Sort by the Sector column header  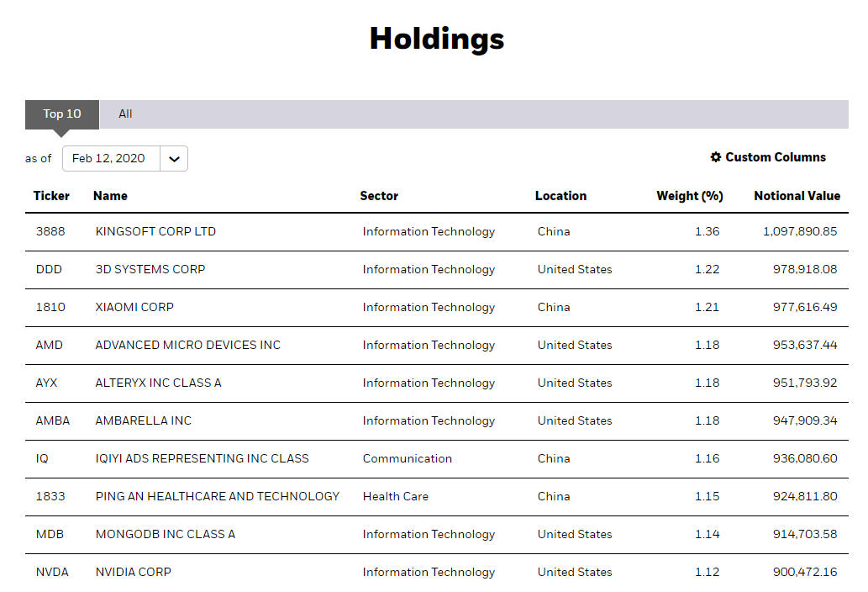(x=379, y=196)
